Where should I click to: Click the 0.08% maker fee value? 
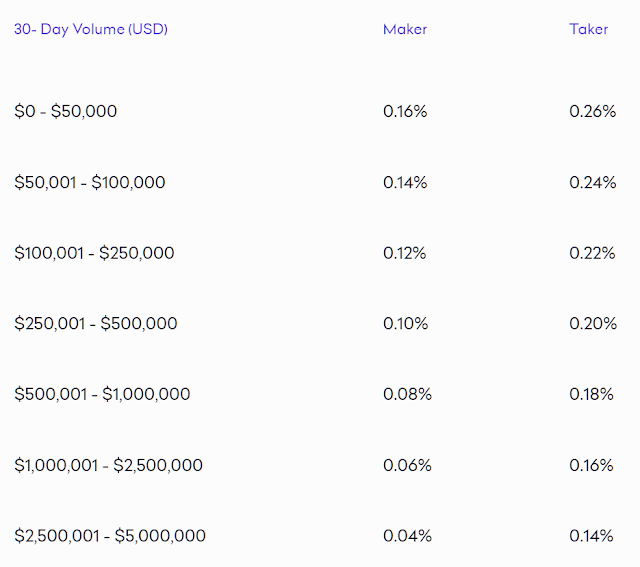click(x=407, y=394)
